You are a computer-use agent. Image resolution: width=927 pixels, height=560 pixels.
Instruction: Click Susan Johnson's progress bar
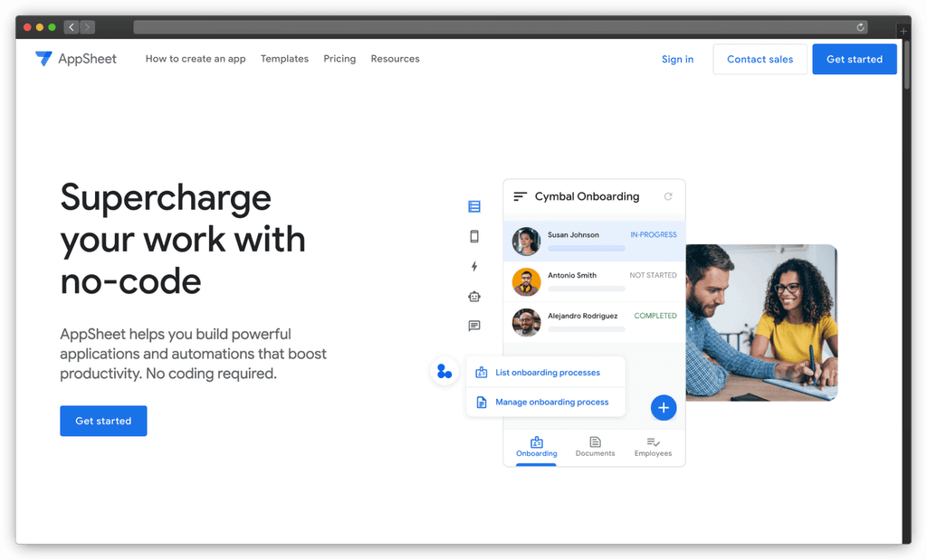pyautogui.click(x=587, y=248)
